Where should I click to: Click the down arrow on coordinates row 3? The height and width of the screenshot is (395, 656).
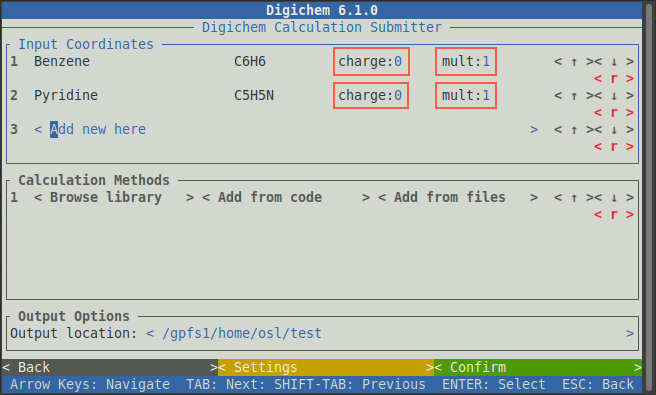pyautogui.click(x=614, y=130)
